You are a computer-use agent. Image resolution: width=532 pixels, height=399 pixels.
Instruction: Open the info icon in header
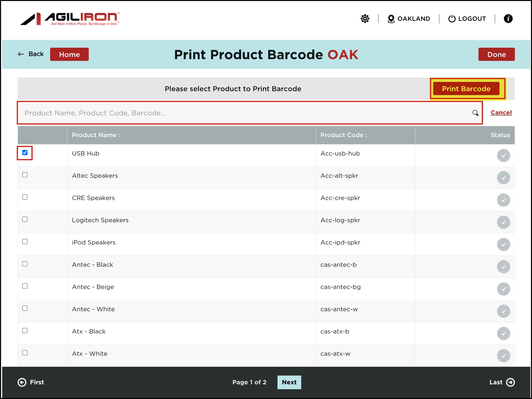(x=508, y=19)
